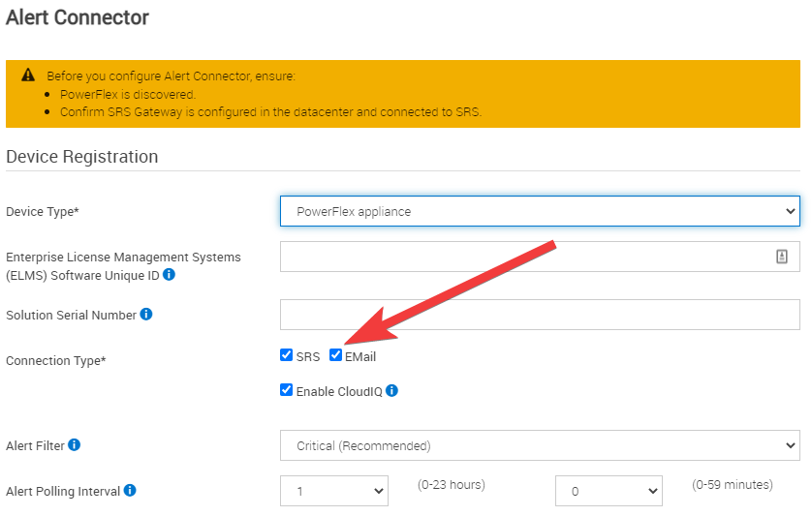Click the '(0-59 minutes)' hint text
Image resolution: width=812 pixels, height=516 pixels.
(733, 485)
